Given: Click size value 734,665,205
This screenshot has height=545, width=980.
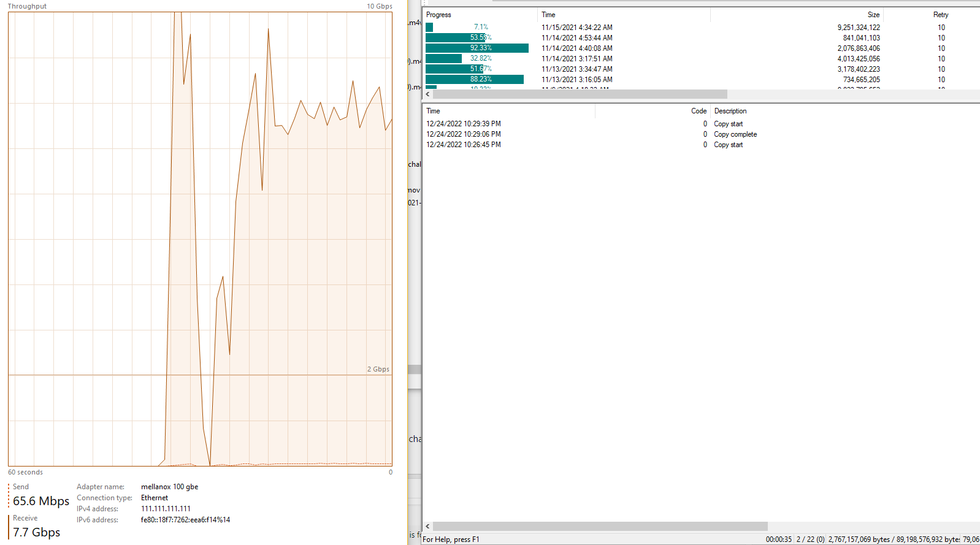Looking at the screenshot, I should (861, 80).
